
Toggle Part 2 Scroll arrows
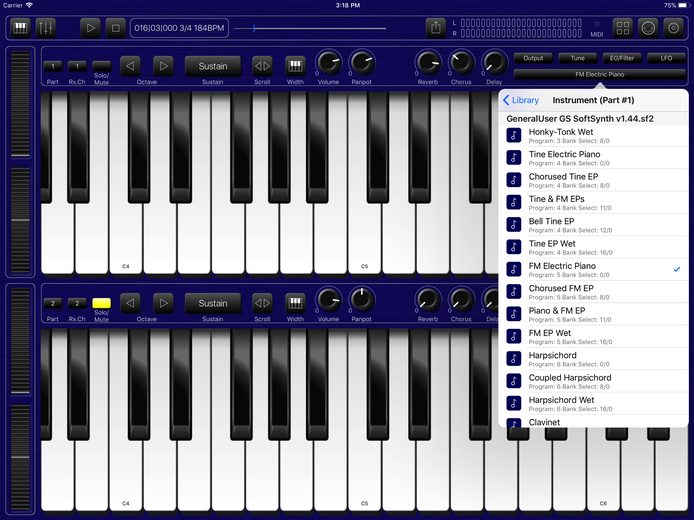tap(262, 303)
